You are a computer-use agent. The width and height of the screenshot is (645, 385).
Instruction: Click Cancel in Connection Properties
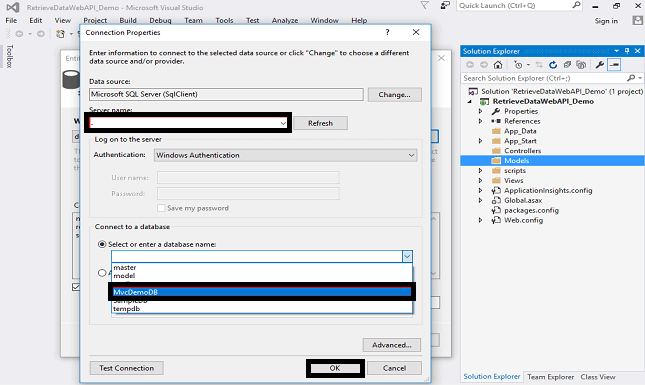pyautogui.click(x=394, y=368)
